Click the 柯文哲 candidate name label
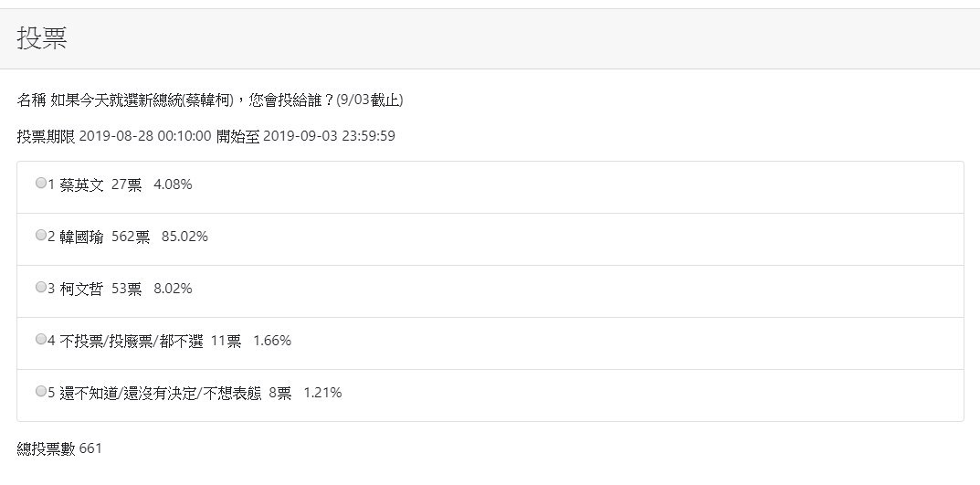Image resolution: width=980 pixels, height=485 pixels. [81, 289]
